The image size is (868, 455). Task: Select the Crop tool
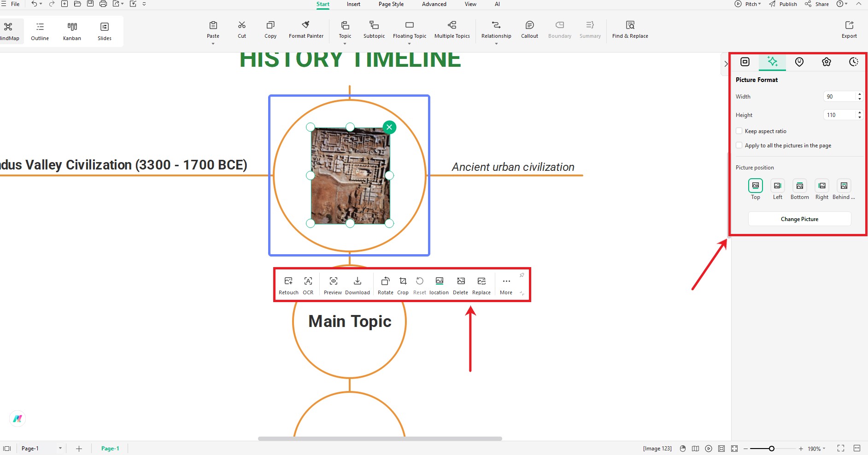(x=403, y=286)
